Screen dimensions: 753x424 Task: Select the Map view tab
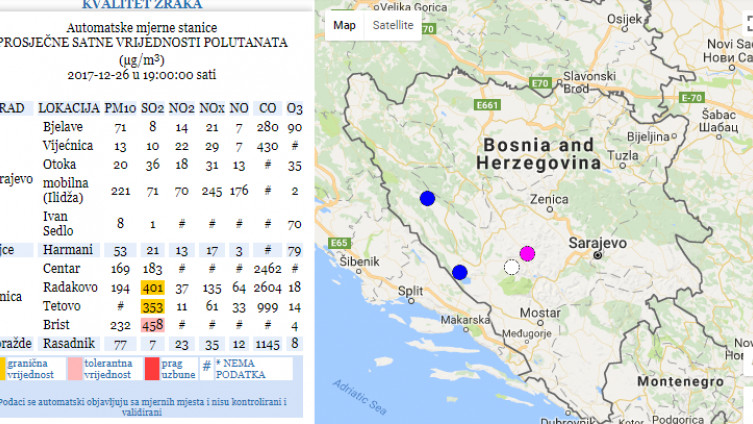click(x=344, y=25)
